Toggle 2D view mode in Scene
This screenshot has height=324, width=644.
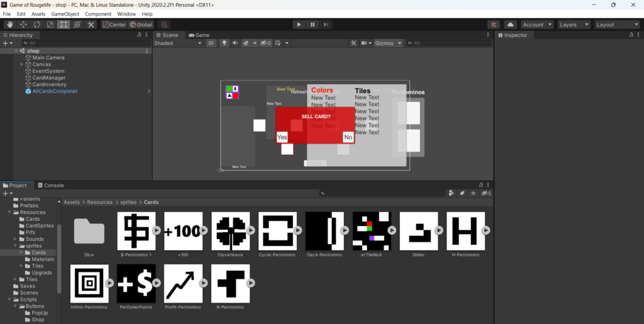[x=211, y=43]
